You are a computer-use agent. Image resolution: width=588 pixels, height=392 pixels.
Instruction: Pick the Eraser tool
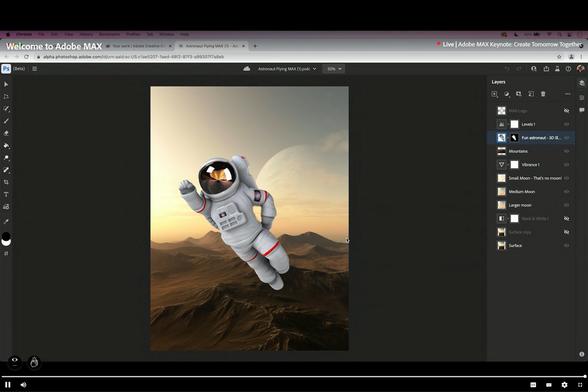(6, 133)
